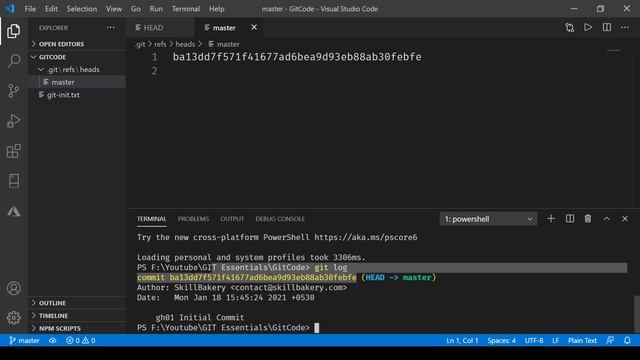Open the Extensions view icon
Viewport: 640px width, 360px height.
13,151
